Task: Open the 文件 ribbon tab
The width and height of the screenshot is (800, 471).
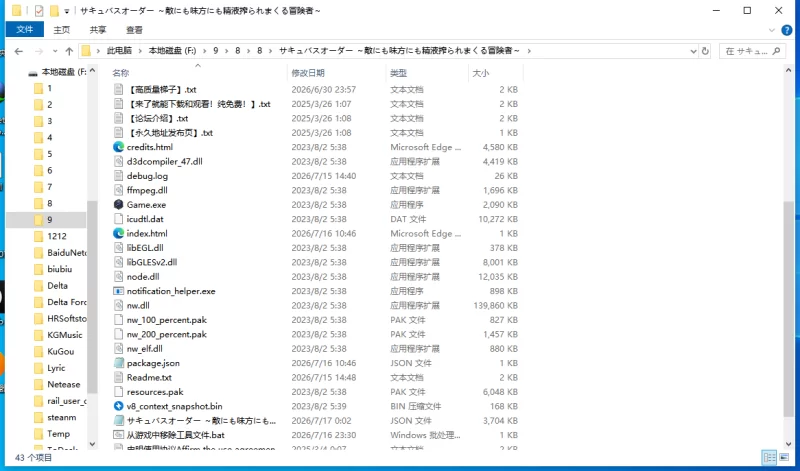Action: (24, 30)
